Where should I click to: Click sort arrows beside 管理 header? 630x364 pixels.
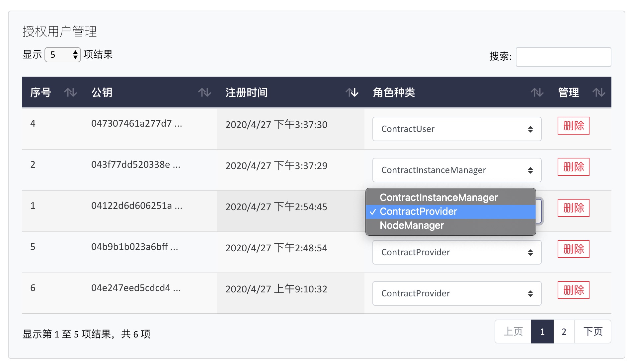599,92
